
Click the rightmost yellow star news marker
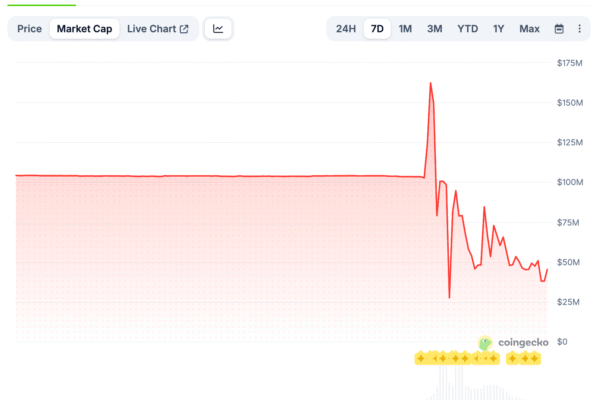tap(534, 358)
